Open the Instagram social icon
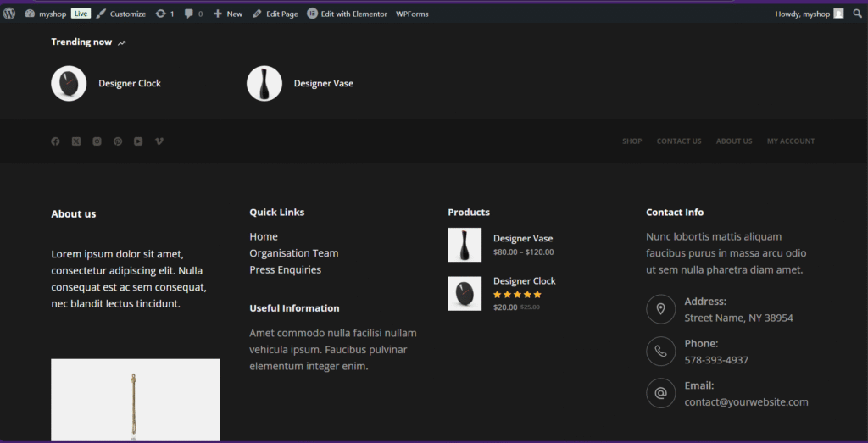This screenshot has height=443, width=868. click(x=97, y=141)
